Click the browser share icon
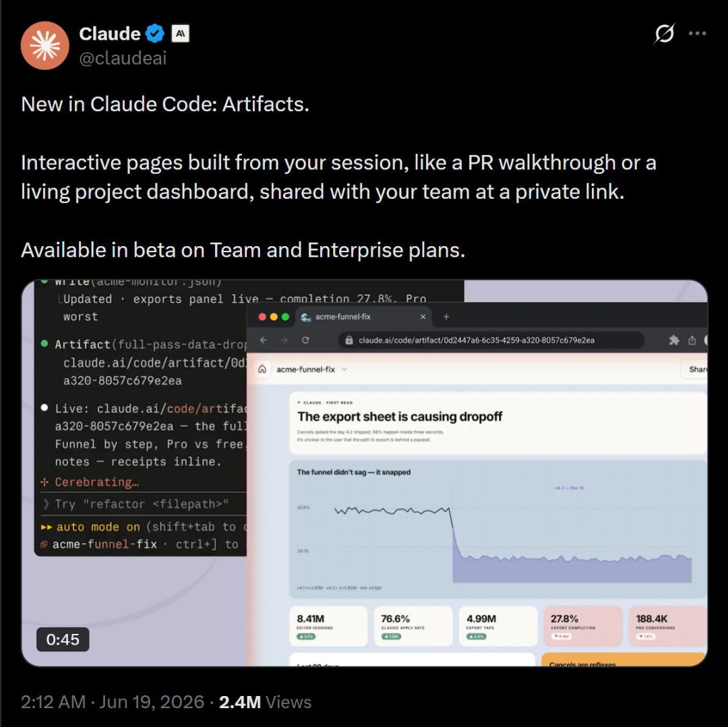This screenshot has width=728, height=727. 692,341
